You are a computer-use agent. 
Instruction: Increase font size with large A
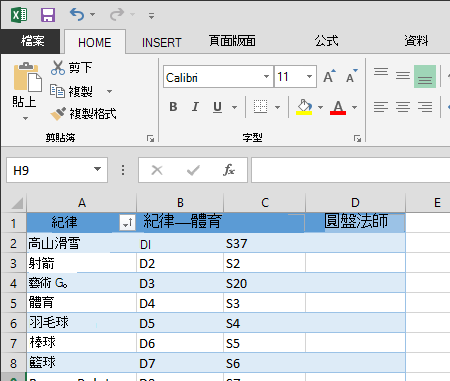click(x=329, y=76)
